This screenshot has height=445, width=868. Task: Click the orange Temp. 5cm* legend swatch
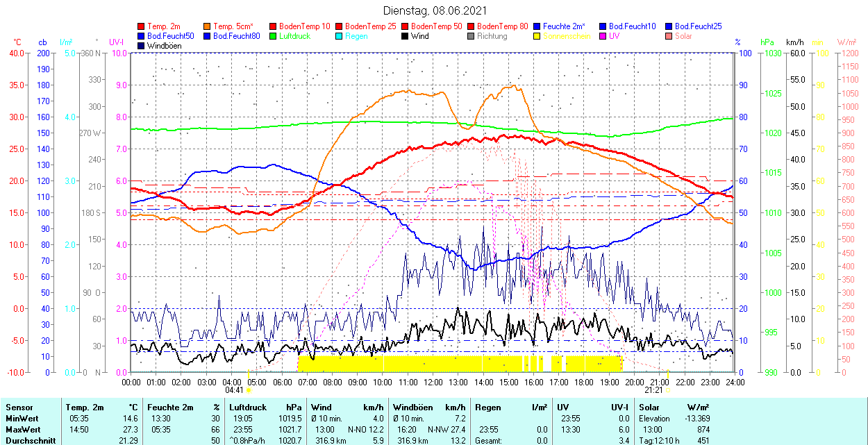[x=208, y=26]
